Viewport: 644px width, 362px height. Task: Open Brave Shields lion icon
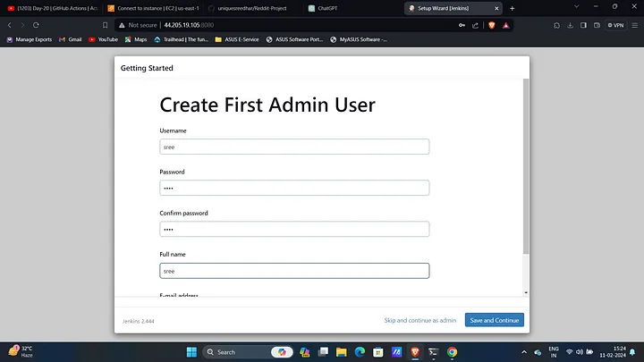pyautogui.click(x=492, y=25)
